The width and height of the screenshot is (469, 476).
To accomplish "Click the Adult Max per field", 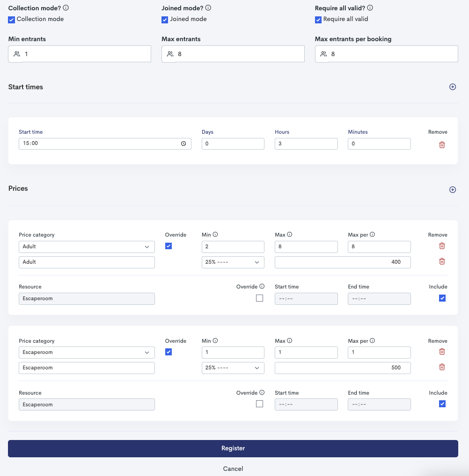I will tap(379, 247).
